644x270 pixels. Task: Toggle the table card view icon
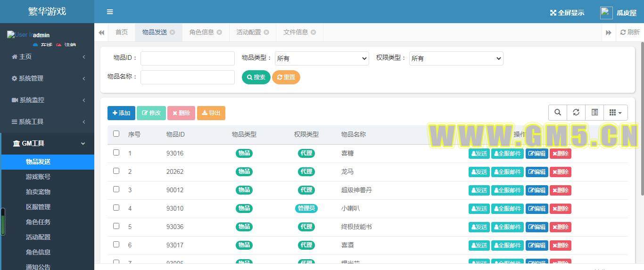[594, 112]
